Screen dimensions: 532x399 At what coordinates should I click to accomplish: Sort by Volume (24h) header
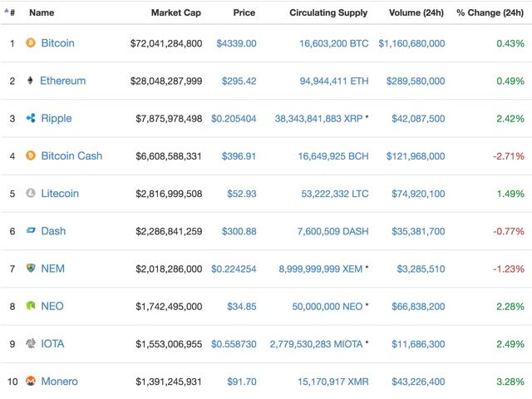[416, 12]
